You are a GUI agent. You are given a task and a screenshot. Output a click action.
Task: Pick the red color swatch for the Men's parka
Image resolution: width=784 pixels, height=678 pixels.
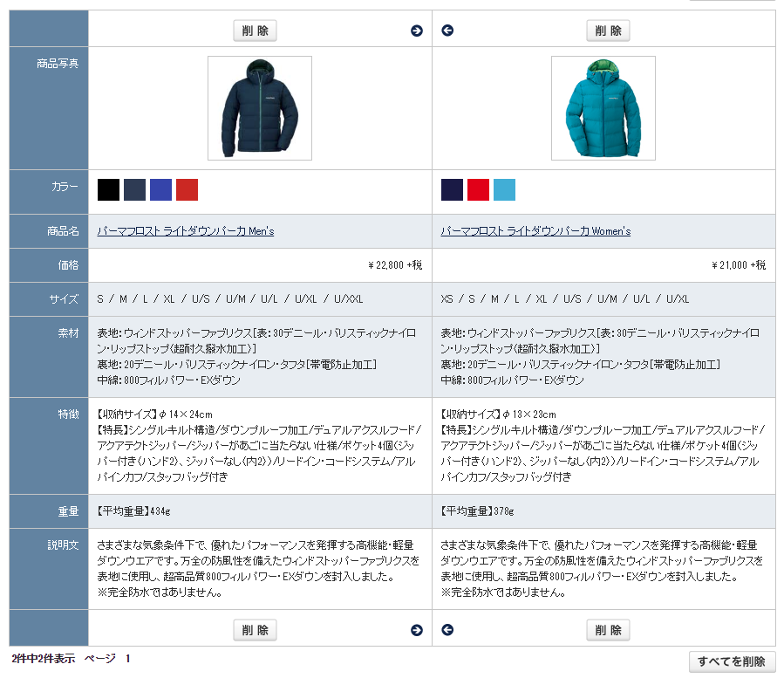pyautogui.click(x=187, y=189)
